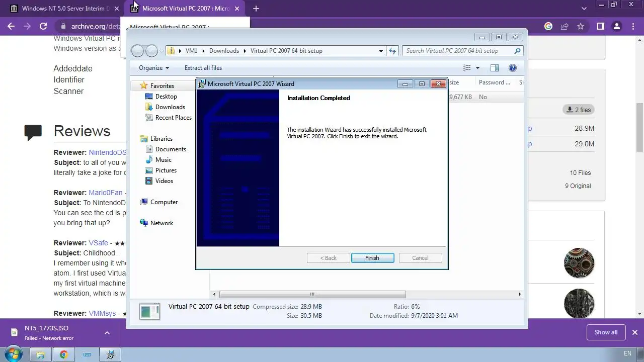Open File Explorer from taskbar

point(40,354)
